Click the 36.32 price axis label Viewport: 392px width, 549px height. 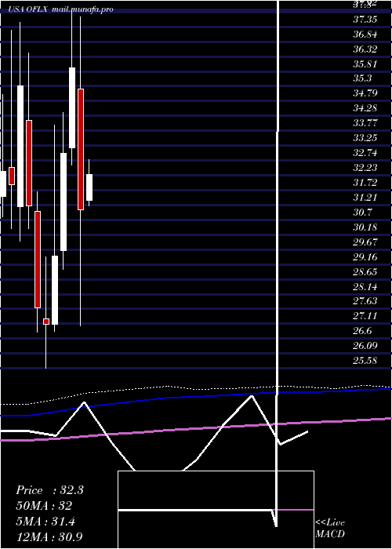tap(365, 49)
